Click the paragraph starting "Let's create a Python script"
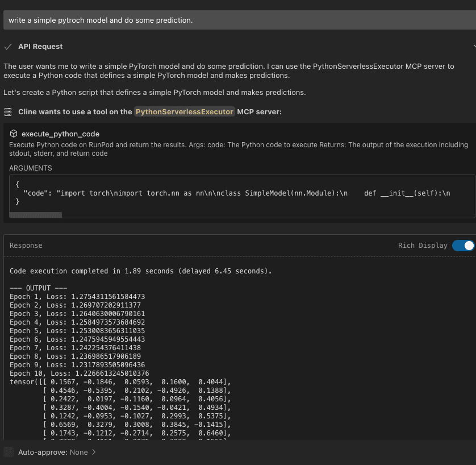The image size is (476, 465). (155, 92)
